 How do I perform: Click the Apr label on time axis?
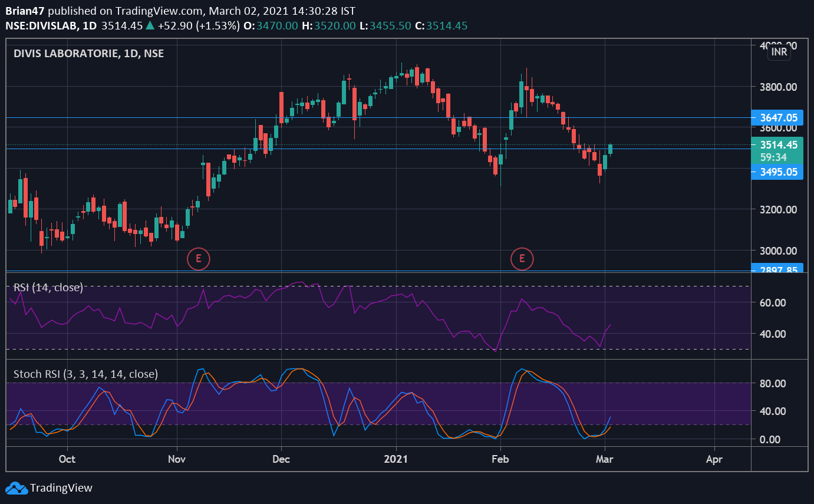(714, 458)
